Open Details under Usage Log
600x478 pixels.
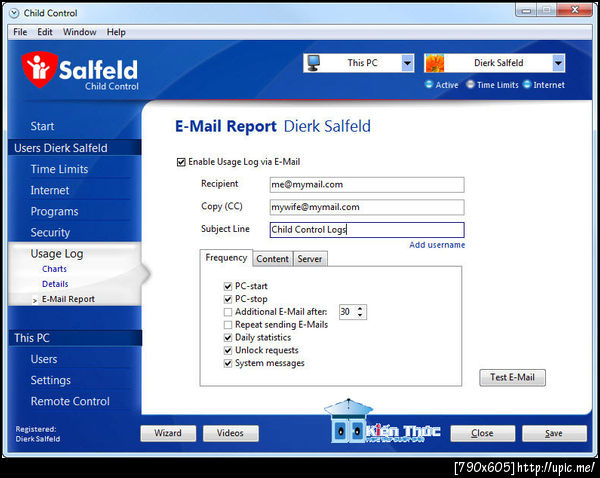click(55, 284)
